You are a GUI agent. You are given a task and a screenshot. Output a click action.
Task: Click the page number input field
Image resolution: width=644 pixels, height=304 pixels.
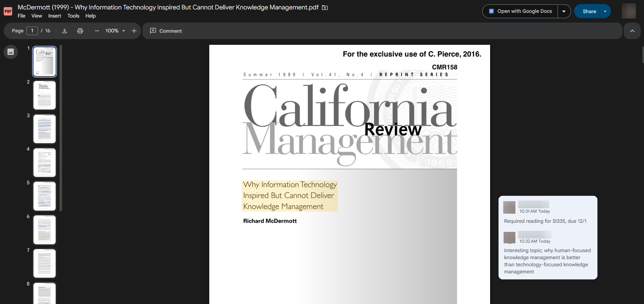[32, 31]
